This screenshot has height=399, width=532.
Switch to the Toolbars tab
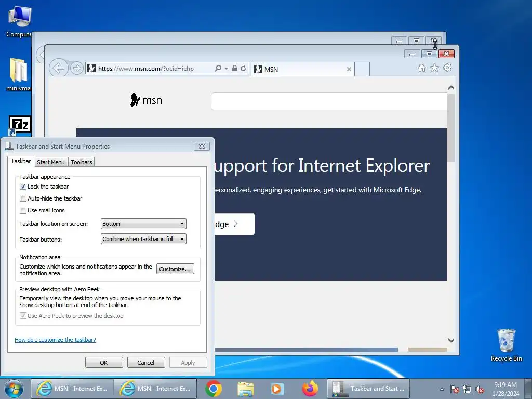[x=82, y=162]
